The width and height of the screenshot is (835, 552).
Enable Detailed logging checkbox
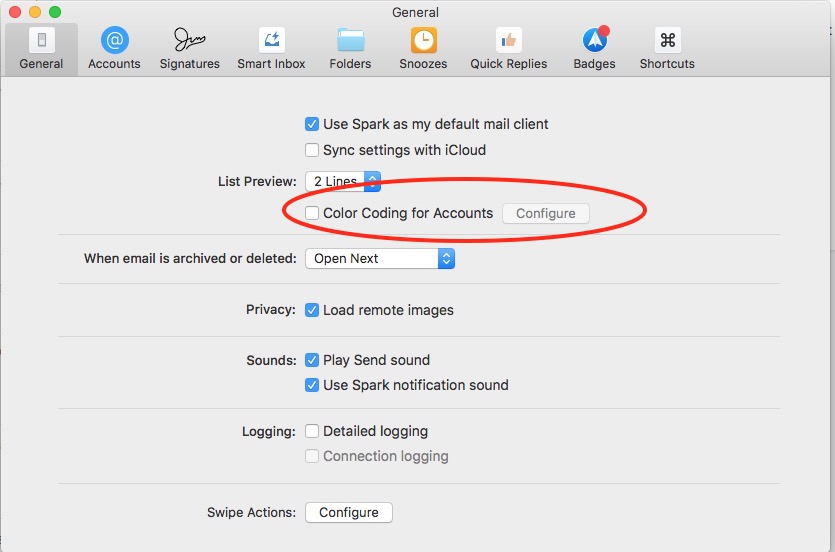[x=312, y=431]
